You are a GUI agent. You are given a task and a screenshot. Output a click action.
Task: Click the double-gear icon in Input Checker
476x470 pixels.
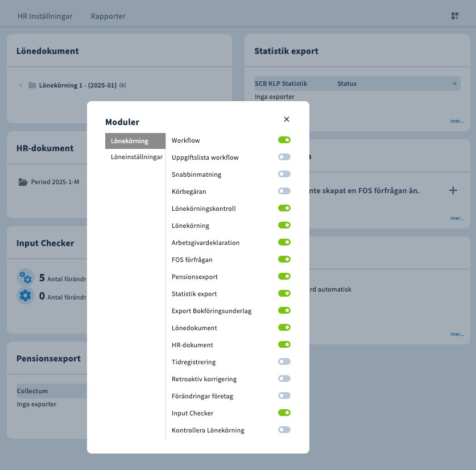point(26,278)
